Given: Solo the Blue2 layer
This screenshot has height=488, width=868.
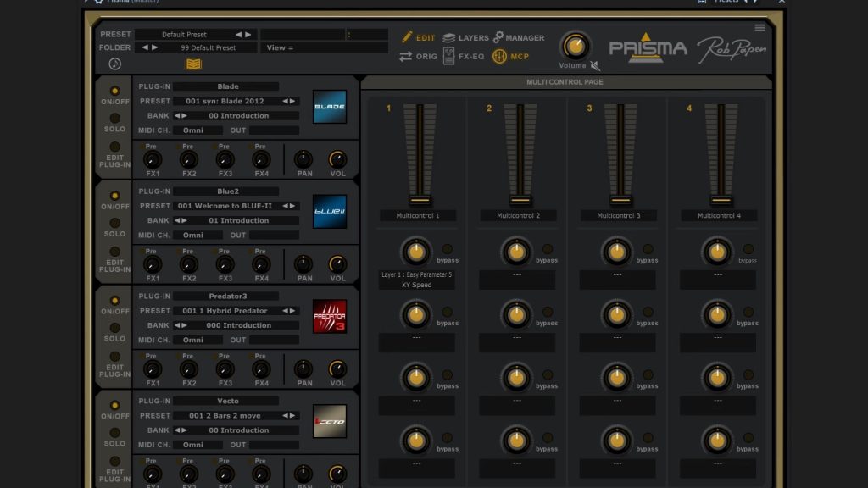Looking at the screenshot, I should pos(115,223).
